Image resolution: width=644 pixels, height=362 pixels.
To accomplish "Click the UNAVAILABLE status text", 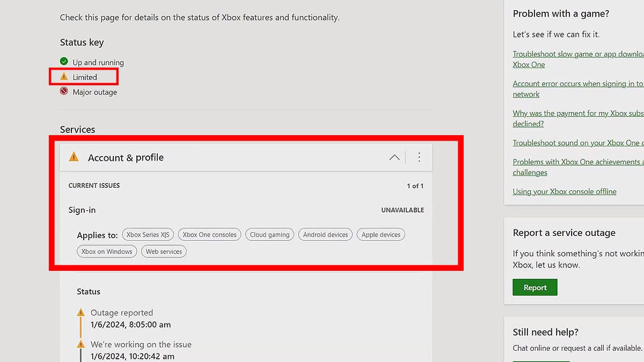I will point(402,210).
